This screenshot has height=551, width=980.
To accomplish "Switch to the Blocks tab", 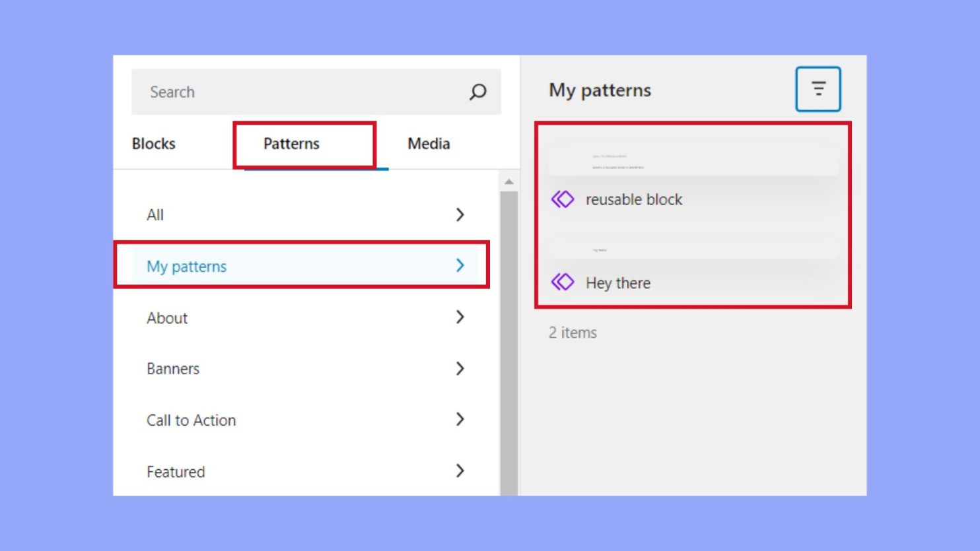I will point(153,143).
